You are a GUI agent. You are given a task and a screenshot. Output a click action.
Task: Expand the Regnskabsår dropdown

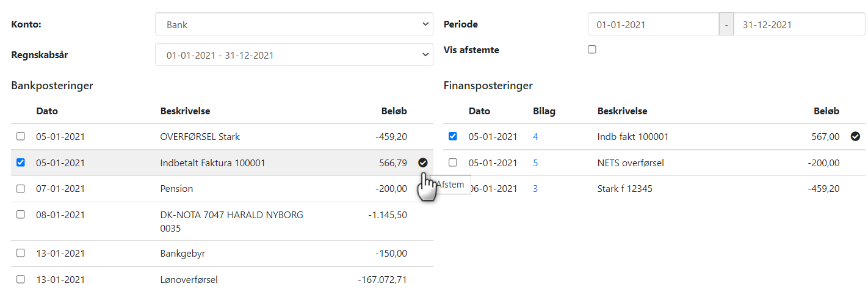(x=294, y=54)
